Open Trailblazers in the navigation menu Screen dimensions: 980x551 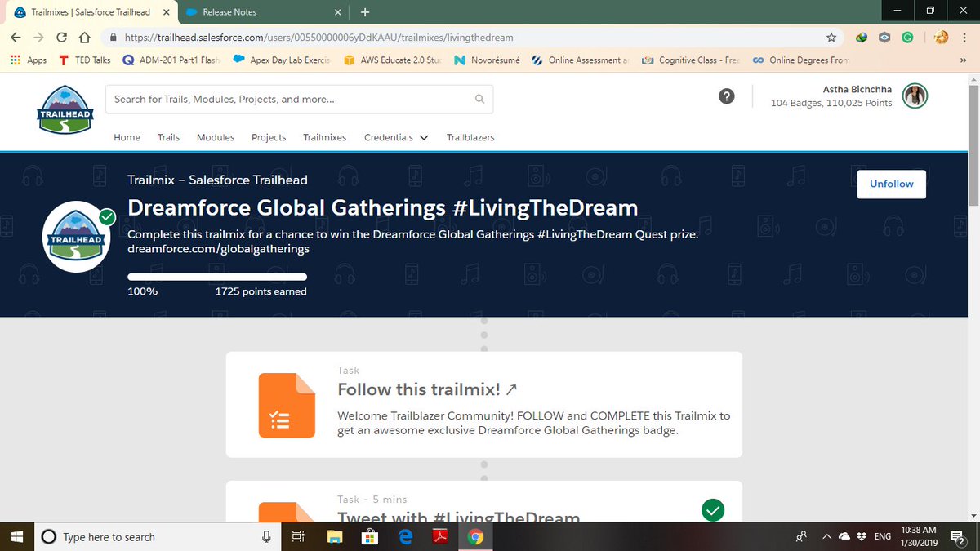(x=470, y=137)
